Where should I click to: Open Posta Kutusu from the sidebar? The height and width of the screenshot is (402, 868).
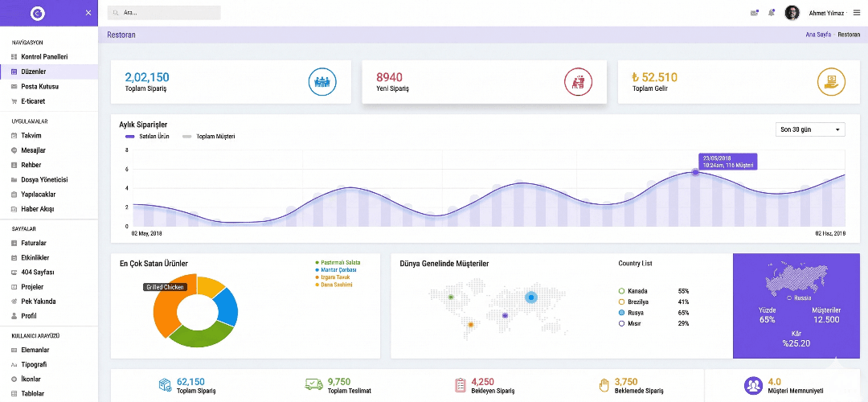(x=39, y=86)
